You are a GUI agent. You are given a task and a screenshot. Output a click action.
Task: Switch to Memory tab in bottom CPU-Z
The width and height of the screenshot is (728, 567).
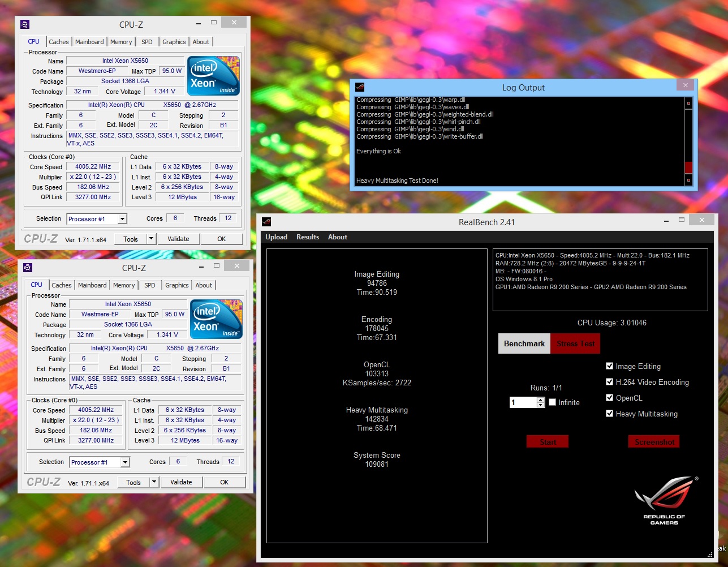coord(124,285)
